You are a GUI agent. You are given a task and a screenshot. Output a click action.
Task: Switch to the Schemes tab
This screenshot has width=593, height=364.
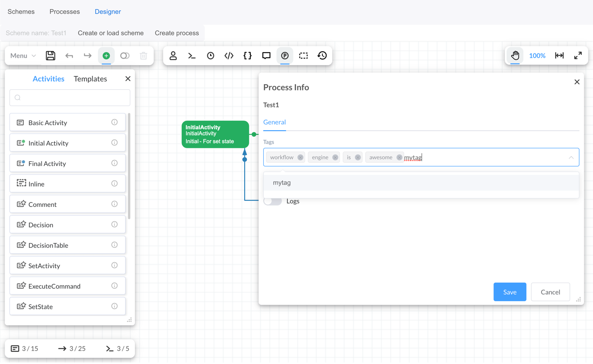21,12
